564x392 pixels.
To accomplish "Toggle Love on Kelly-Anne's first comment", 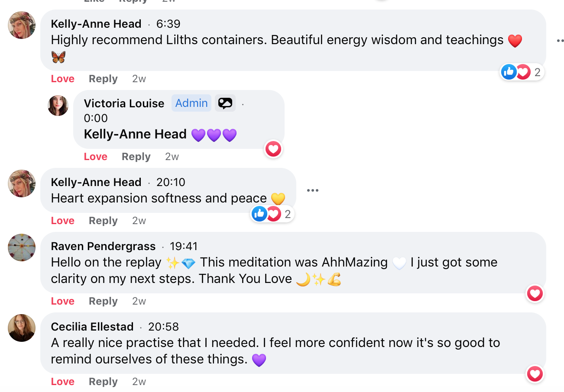I will click(x=63, y=79).
